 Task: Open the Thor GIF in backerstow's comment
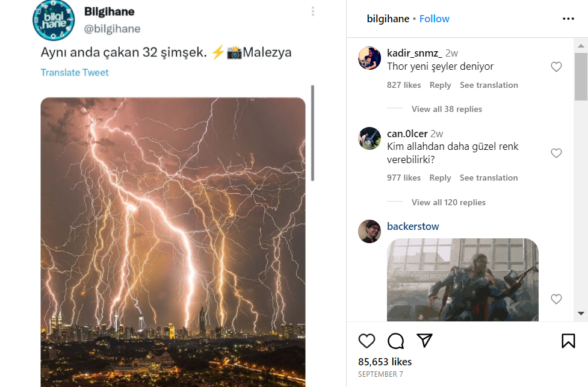(x=462, y=280)
